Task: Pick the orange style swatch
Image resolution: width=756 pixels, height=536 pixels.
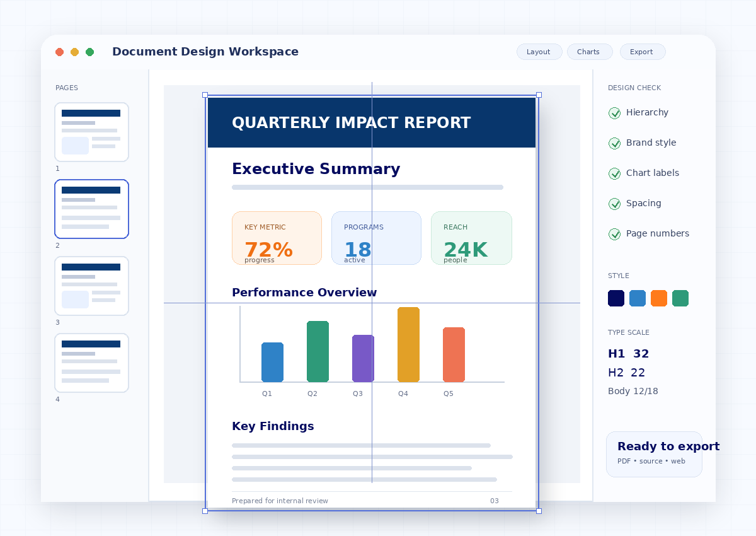Action: coord(659,298)
